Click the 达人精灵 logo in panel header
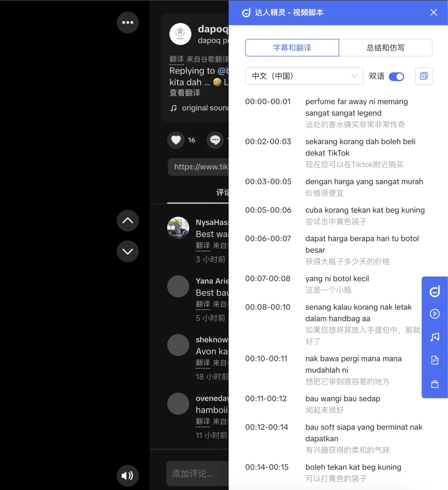This screenshot has height=490, width=448. coord(246,12)
